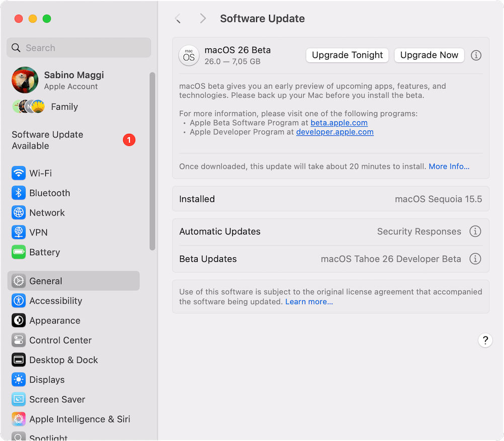This screenshot has height=441, width=504.
Task: Click the Search field in sidebar
Action: pos(79,48)
